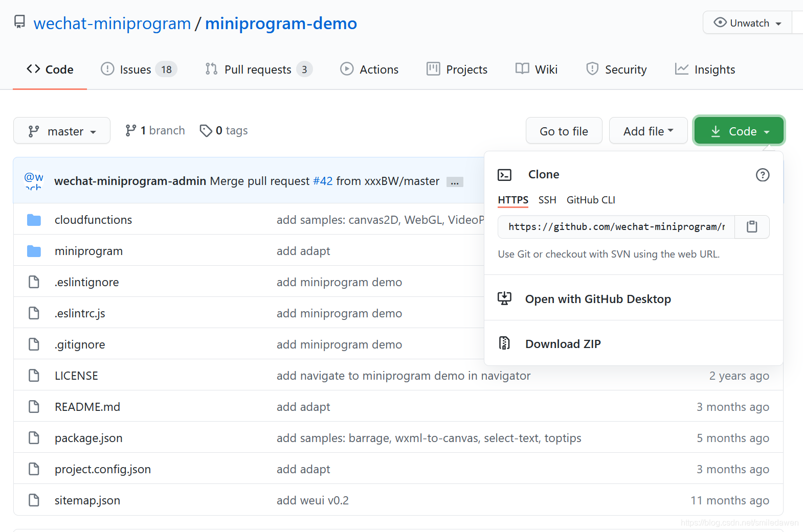The image size is (803, 532).
Task: Open the wechat-miniprogram-admin author link
Action: [x=130, y=181]
